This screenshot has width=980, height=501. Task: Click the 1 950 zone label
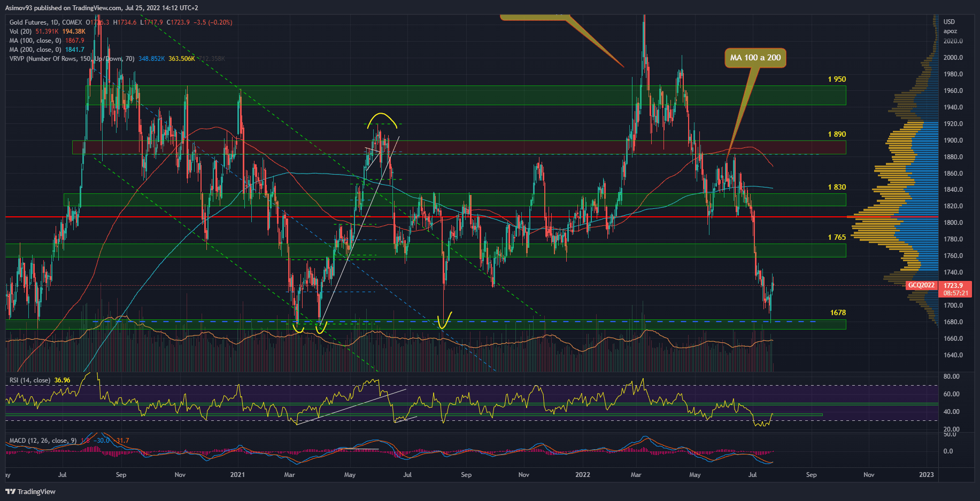tap(837, 80)
